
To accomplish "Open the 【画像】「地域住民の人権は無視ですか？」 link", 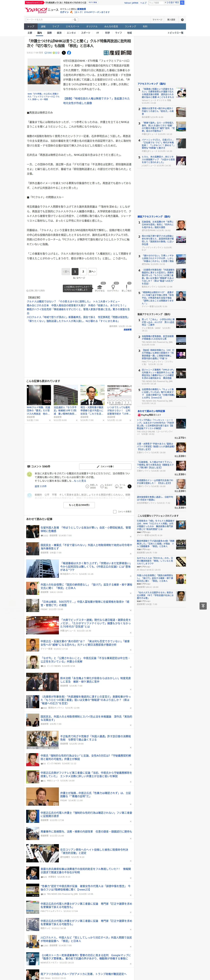I will pyautogui.click(x=96, y=100).
